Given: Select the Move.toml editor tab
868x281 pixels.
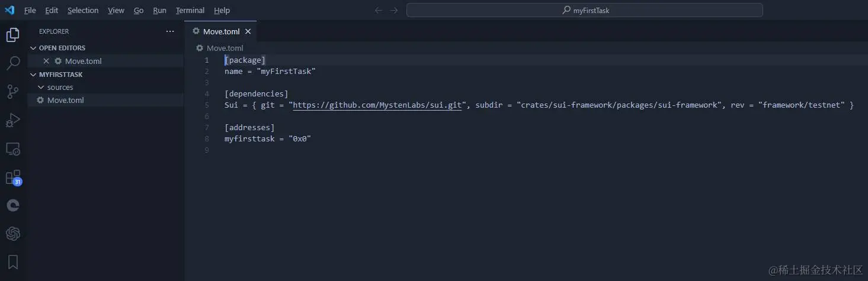Looking at the screenshot, I should click(220, 31).
